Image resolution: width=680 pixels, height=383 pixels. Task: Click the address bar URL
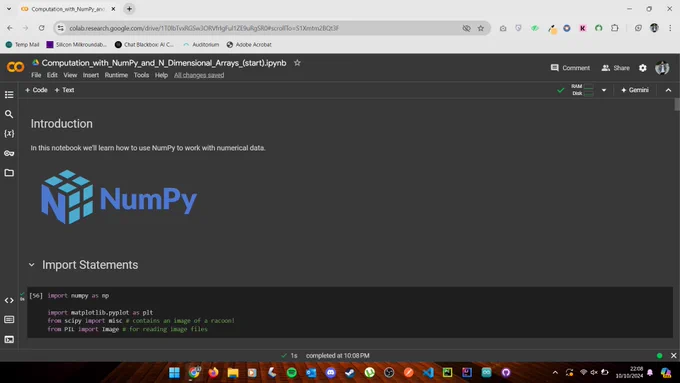pyautogui.click(x=204, y=28)
